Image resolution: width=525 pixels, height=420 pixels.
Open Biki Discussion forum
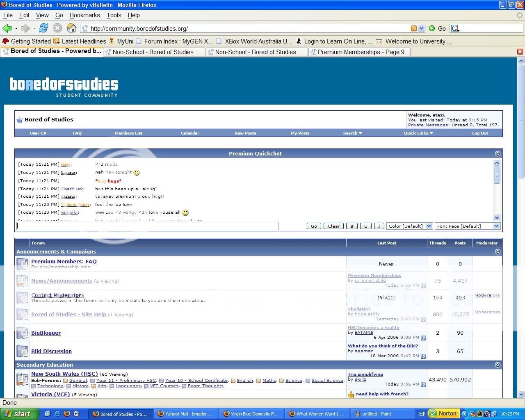51,351
